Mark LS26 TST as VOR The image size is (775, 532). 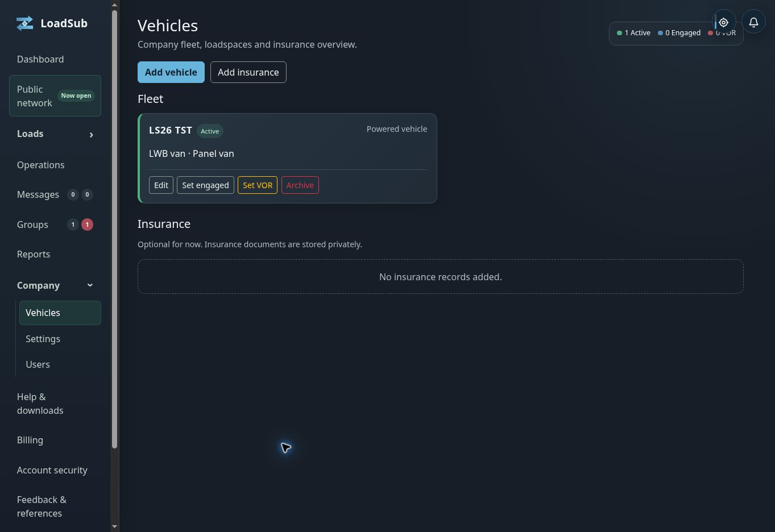[x=258, y=185]
